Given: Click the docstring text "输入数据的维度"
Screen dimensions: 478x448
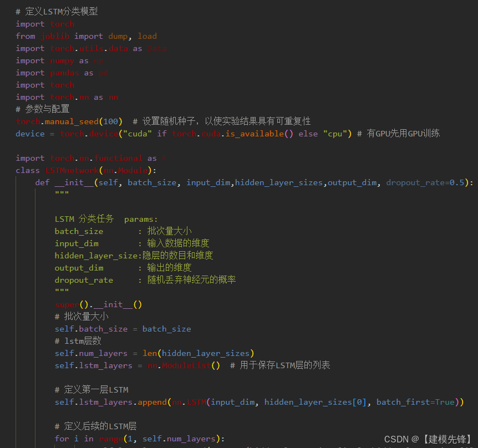Looking at the screenshot, I should coord(179,243).
